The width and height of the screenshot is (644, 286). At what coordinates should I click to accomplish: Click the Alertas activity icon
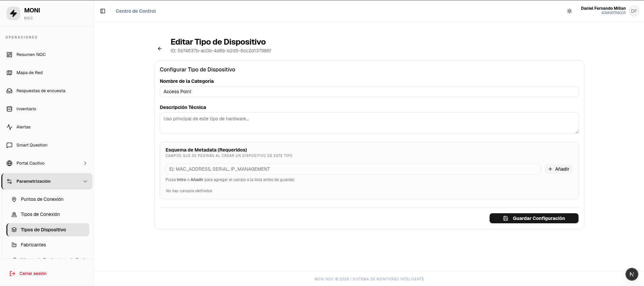point(9,127)
